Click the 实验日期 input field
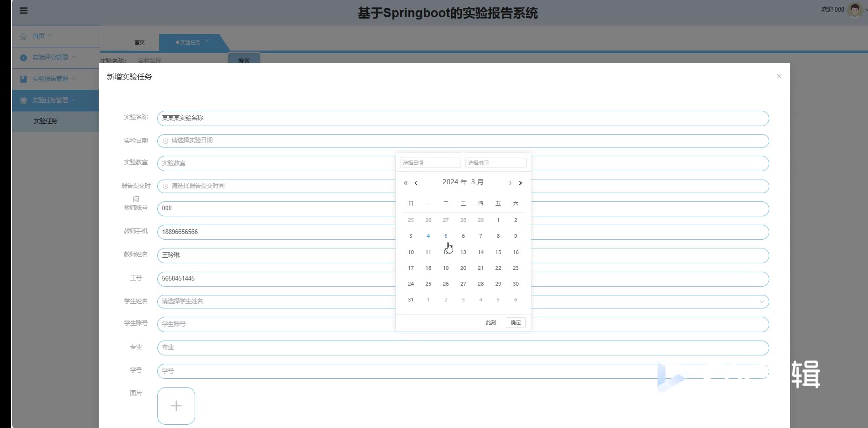 463,140
